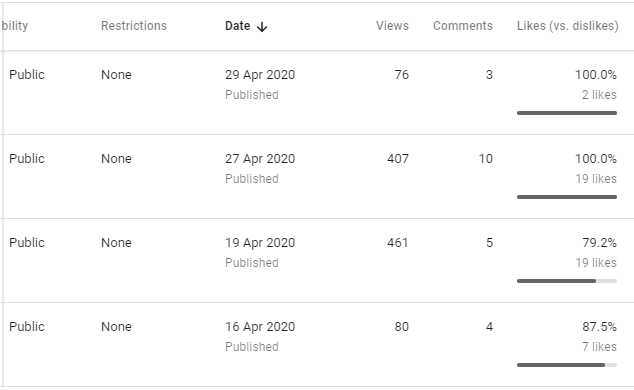Viewport: 634px width, 390px height.
Task: Select the Public visibility for 19 Apr 2020 video
Action: (27, 243)
